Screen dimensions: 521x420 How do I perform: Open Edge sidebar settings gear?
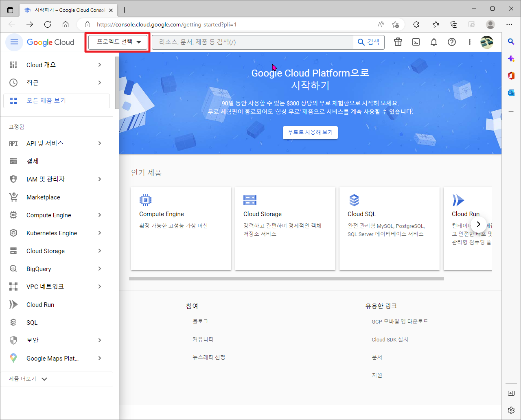(x=511, y=410)
